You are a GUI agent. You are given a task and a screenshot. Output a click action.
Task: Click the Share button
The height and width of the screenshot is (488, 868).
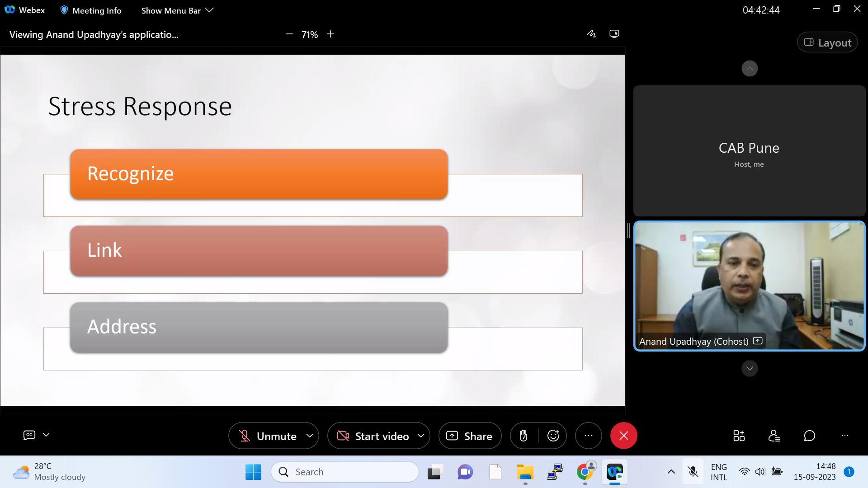470,436
